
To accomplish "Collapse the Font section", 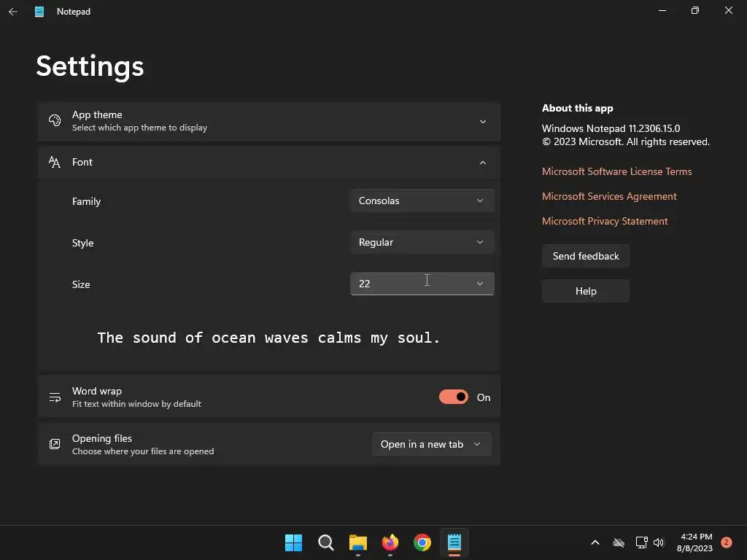I will (483, 163).
